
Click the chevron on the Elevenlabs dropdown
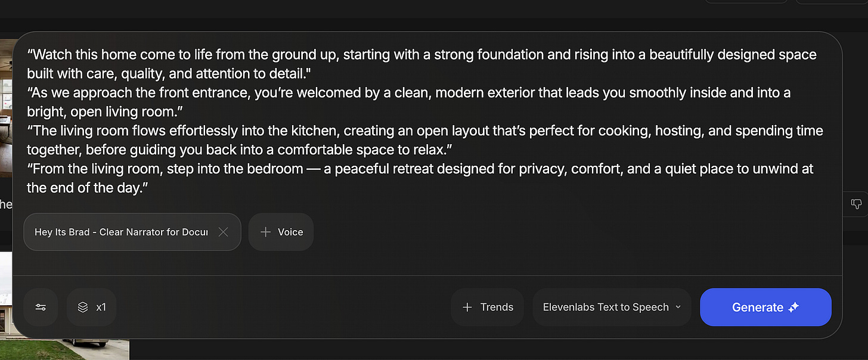tap(678, 307)
